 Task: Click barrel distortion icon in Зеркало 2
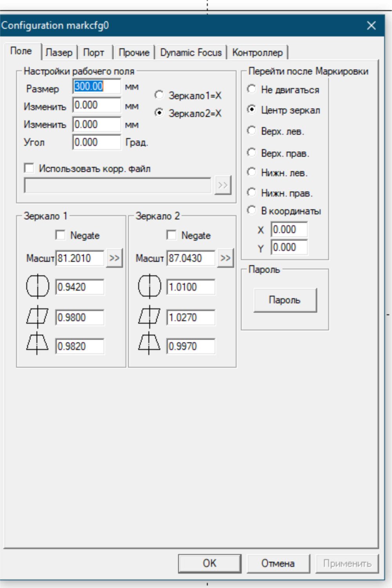[149, 287]
